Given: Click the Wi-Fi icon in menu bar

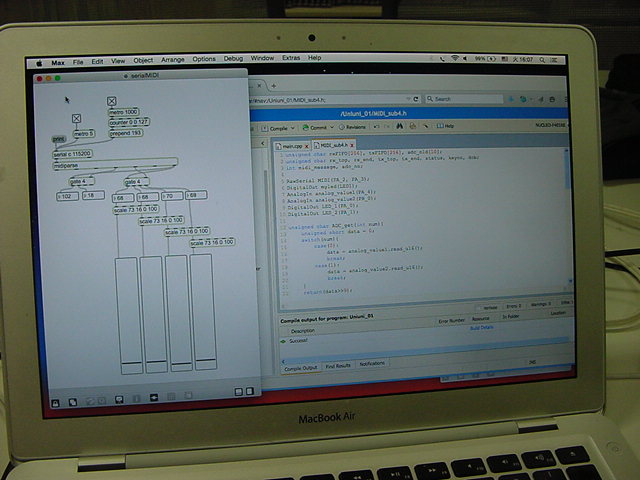Looking at the screenshot, I should tap(455, 58).
